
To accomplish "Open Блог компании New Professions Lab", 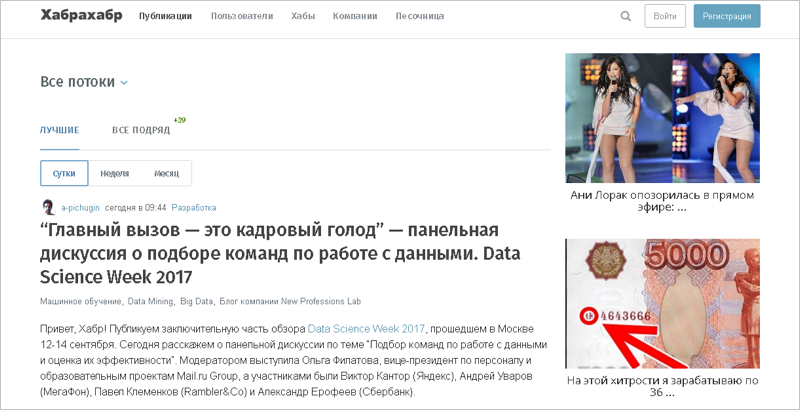I will click(290, 301).
